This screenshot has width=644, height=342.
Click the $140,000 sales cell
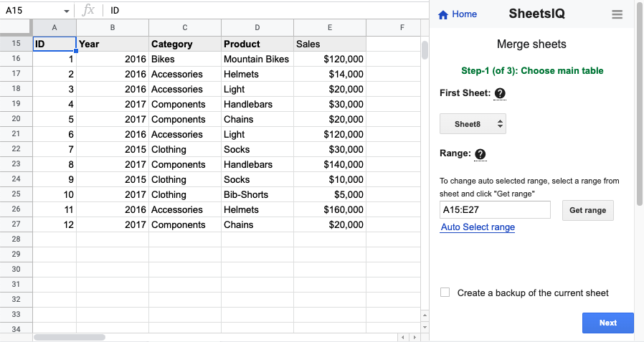[x=330, y=165]
